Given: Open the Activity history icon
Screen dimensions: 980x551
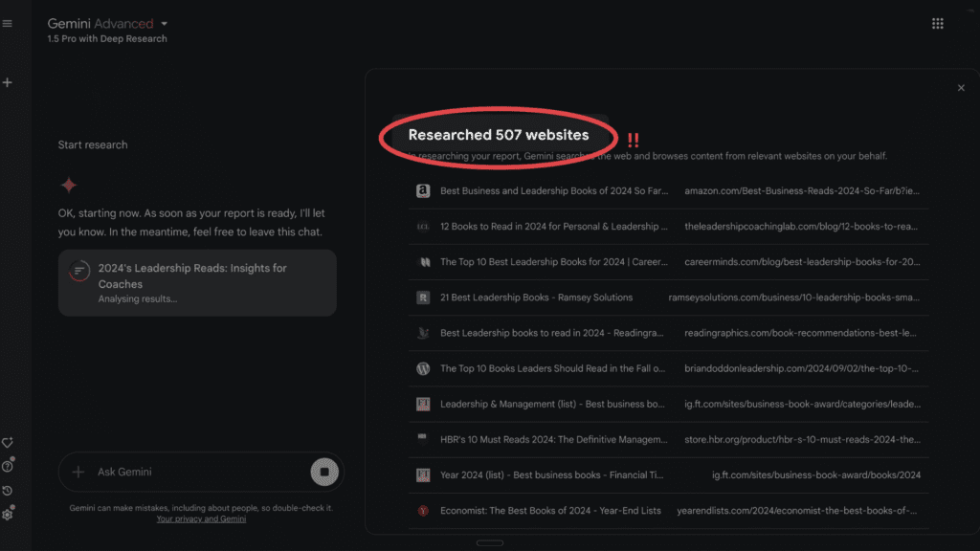Looking at the screenshot, I should pyautogui.click(x=8, y=491).
